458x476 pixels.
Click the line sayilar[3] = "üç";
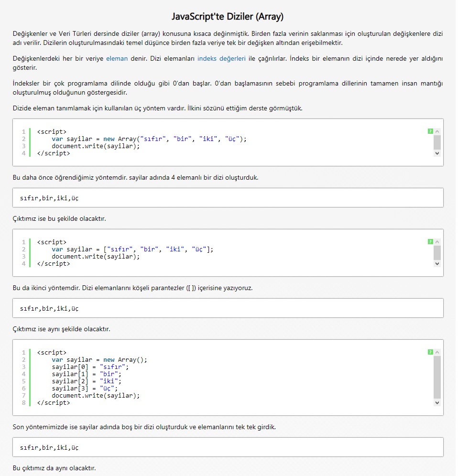pos(85,389)
